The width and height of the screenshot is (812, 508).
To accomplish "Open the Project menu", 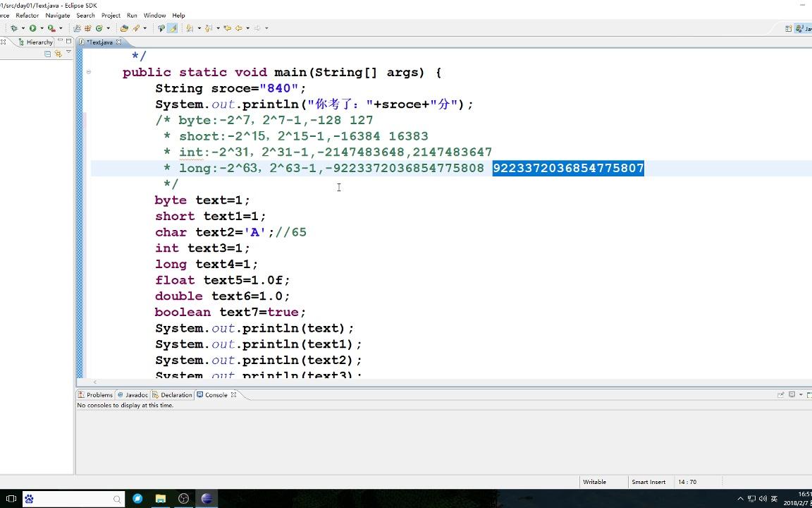I will (x=111, y=16).
